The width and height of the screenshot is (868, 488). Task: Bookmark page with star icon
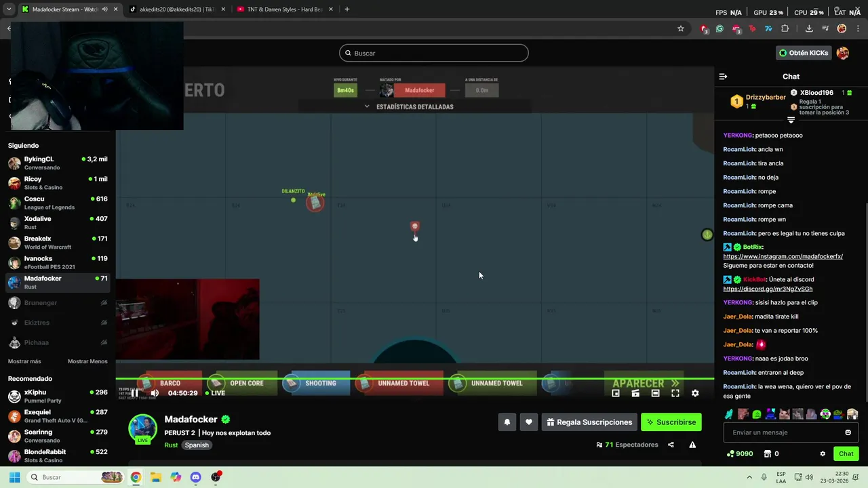[x=681, y=28]
